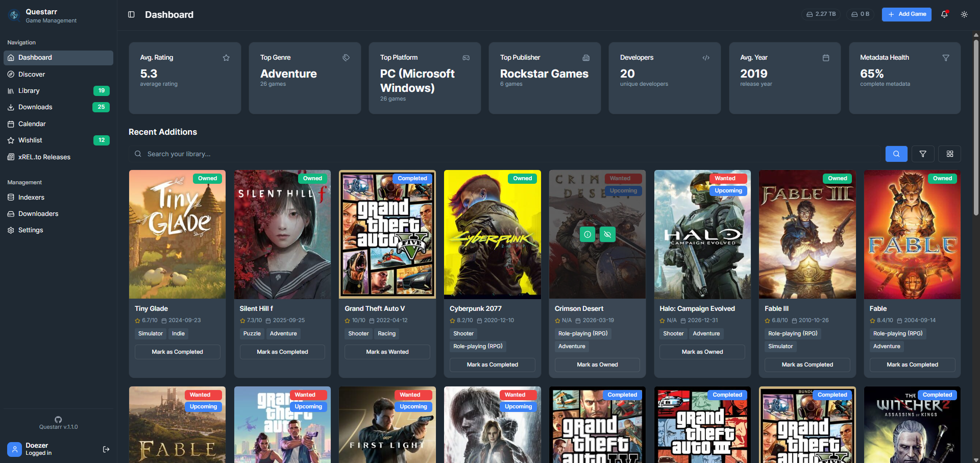
Task: Open the Questarr GitHub icon link
Action: pyautogui.click(x=58, y=420)
